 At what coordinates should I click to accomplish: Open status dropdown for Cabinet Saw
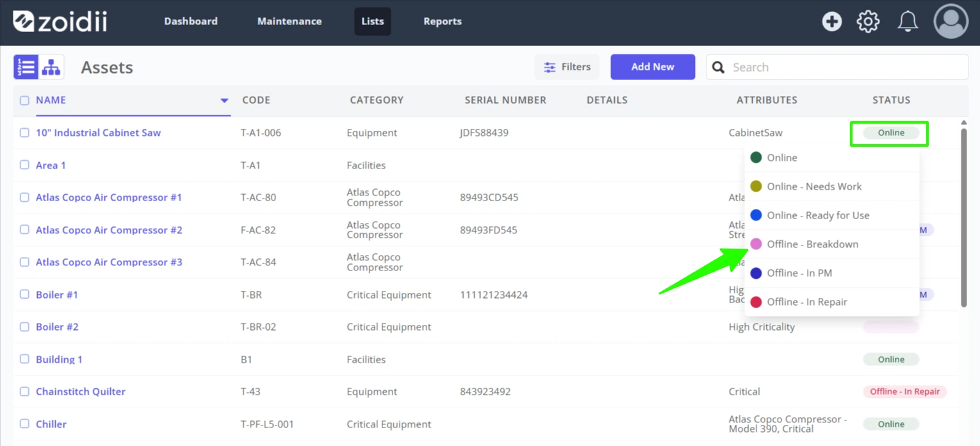pyautogui.click(x=891, y=133)
